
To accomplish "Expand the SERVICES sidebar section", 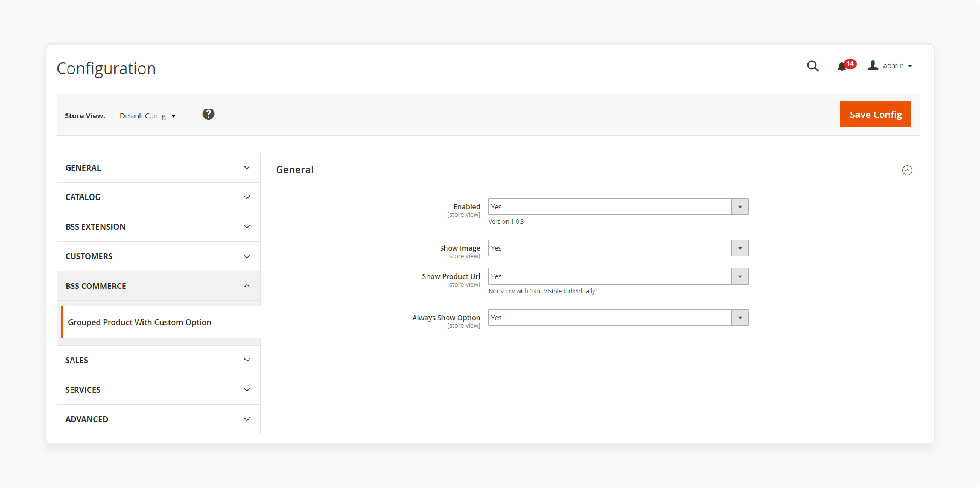I will coord(159,390).
